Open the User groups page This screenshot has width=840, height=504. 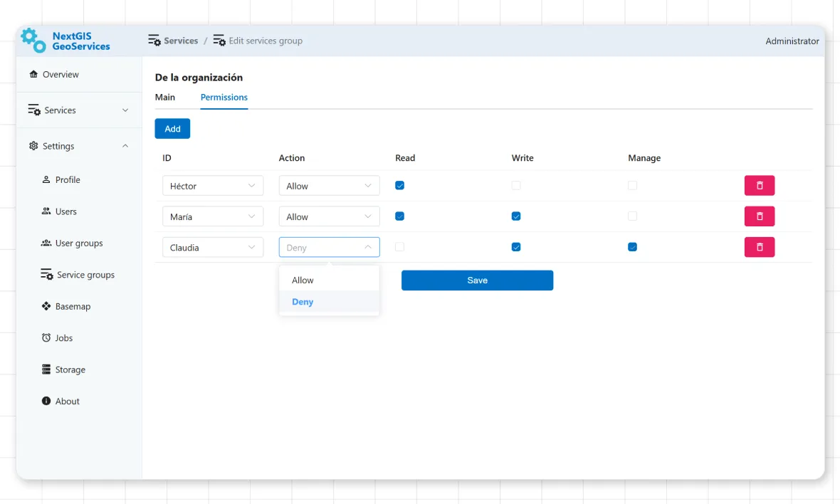pos(79,243)
